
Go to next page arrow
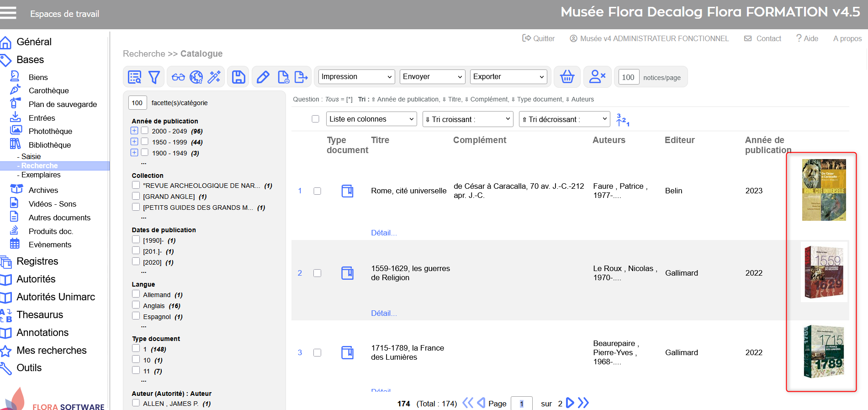(570, 403)
